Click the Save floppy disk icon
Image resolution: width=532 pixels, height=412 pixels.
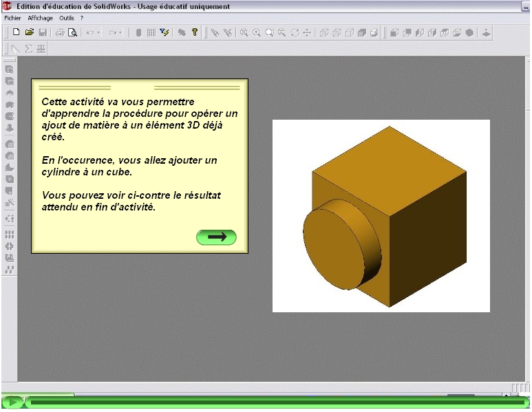pyautogui.click(x=42, y=32)
